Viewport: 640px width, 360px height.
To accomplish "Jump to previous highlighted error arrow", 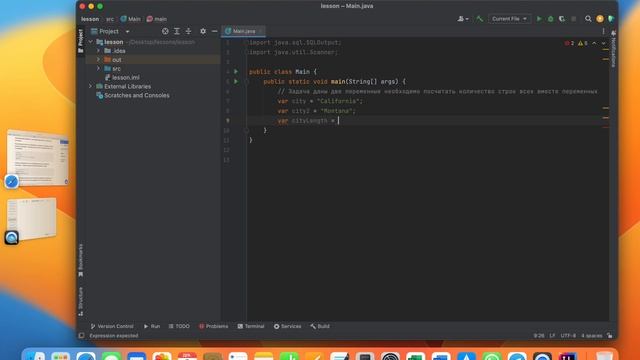I will pos(594,43).
